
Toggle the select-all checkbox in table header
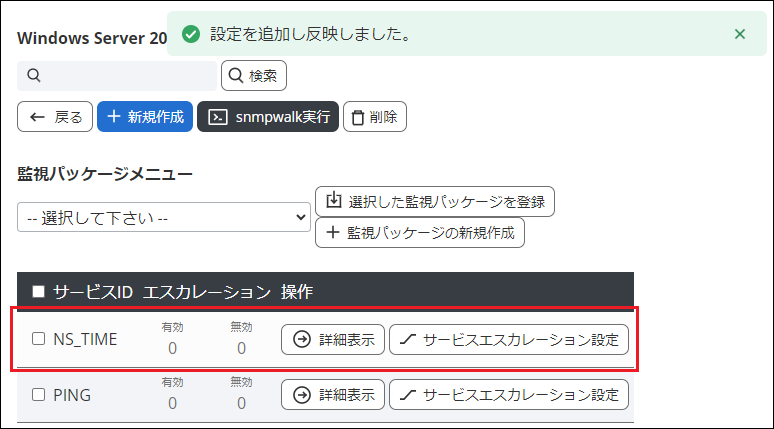tap(39, 292)
